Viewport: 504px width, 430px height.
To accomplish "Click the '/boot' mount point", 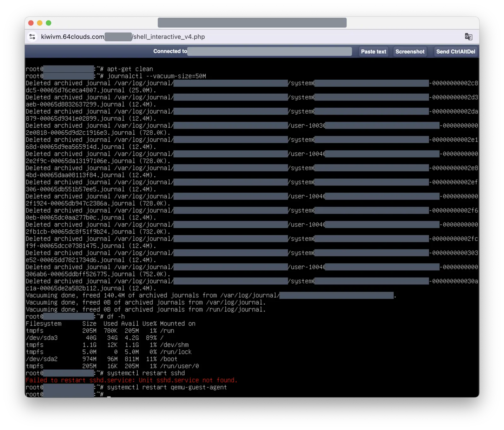I will (169, 359).
